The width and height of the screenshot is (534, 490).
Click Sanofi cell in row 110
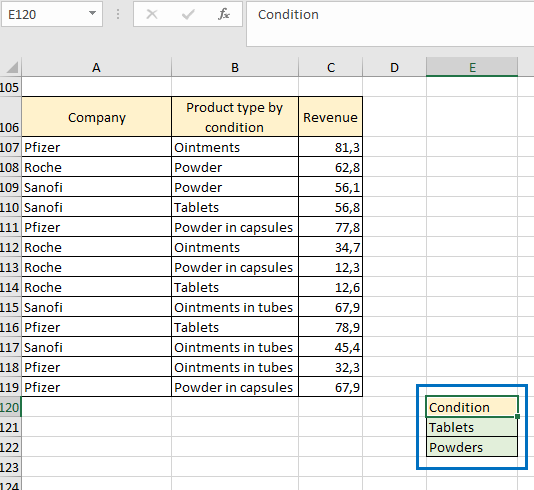[x=97, y=207]
